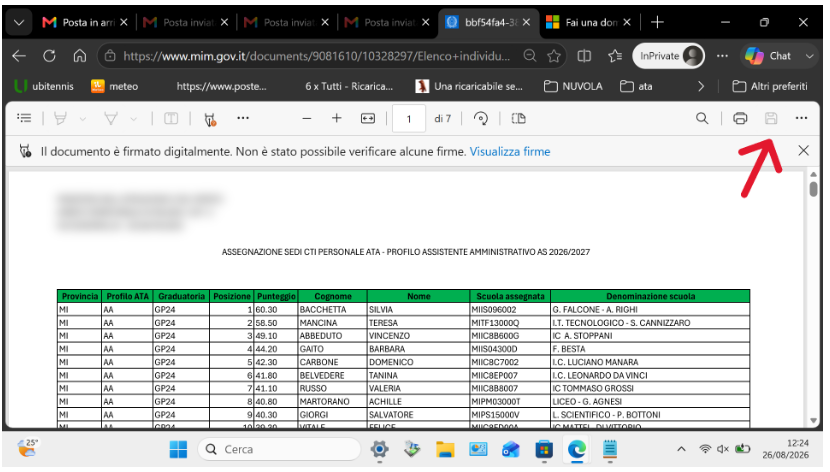This screenshot has height=472, width=830.
Task: Open the Una ricaricabile bookmark
Action: pos(469,86)
